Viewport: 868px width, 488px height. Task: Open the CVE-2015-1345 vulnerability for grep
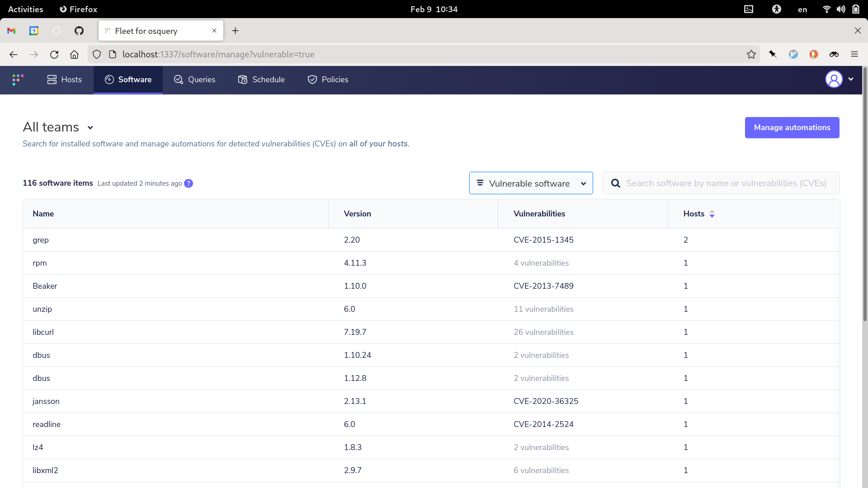(x=543, y=240)
